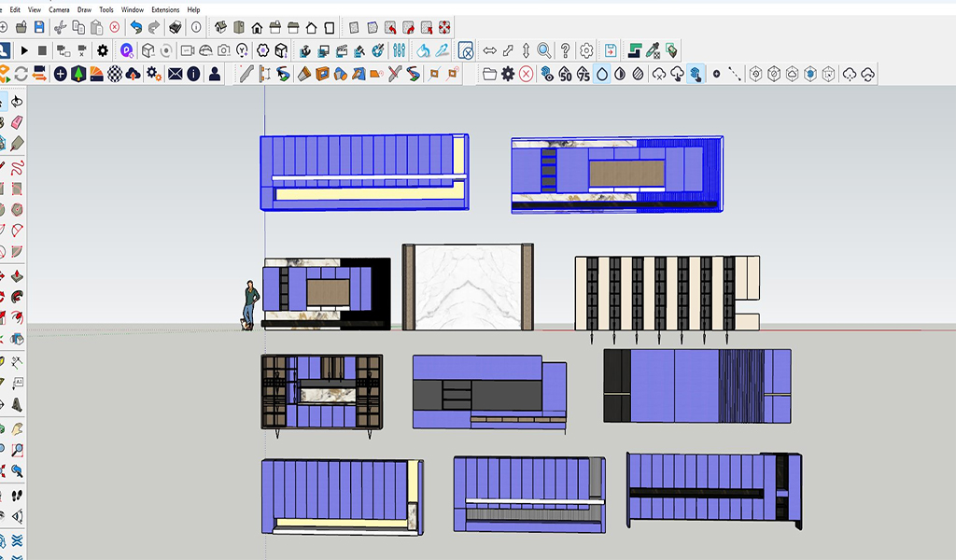The height and width of the screenshot is (560, 956).
Task: Click the Redo arrow
Action: (154, 27)
